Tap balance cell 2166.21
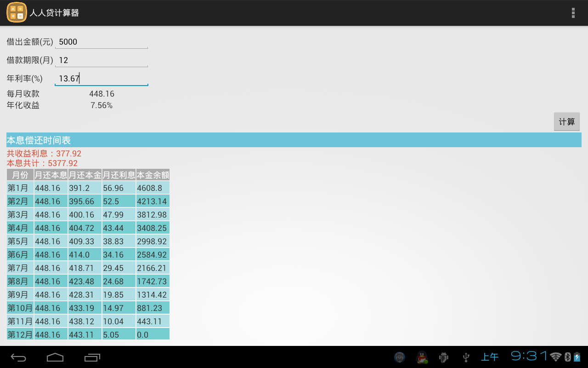The image size is (588, 368). 153,268
